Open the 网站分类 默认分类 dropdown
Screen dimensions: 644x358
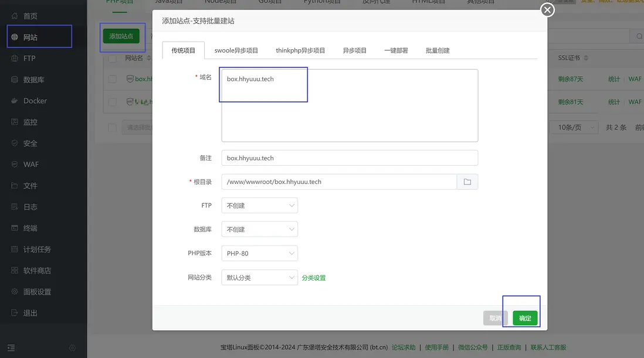click(260, 278)
